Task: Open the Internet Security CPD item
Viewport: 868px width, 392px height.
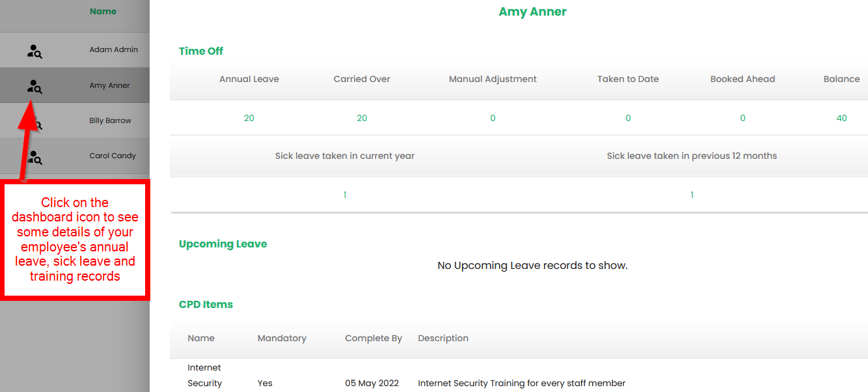Action: tap(204, 376)
